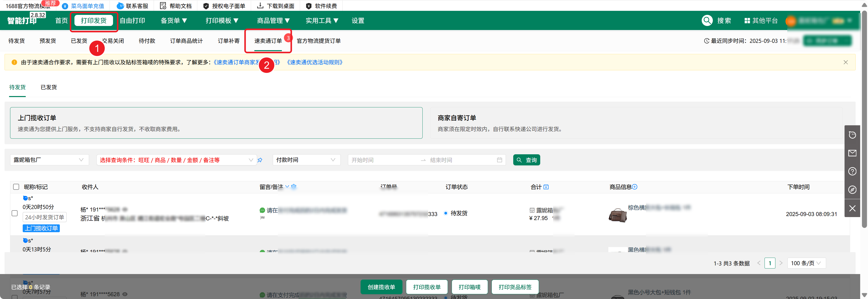This screenshot has height=299, width=868.
Task: Open 设置 settings menu
Action: [358, 20]
